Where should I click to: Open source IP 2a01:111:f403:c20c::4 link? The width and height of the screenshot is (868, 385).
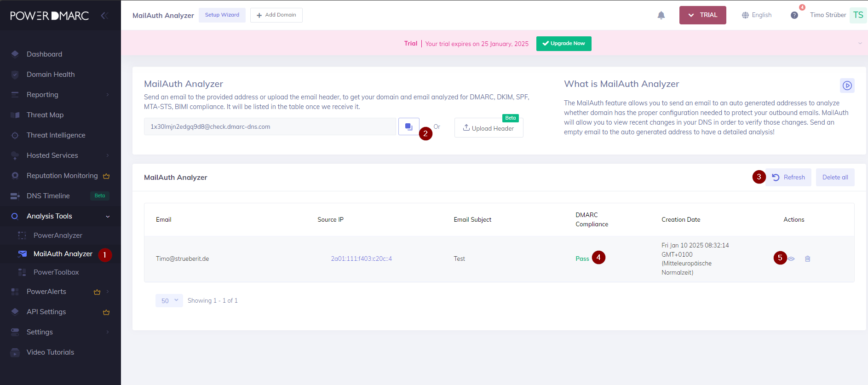tap(361, 259)
